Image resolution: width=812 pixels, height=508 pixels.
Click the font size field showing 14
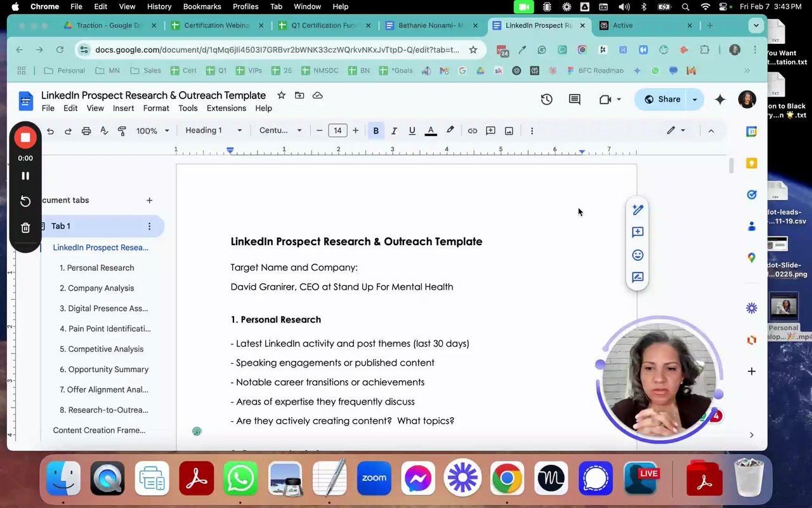click(337, 131)
